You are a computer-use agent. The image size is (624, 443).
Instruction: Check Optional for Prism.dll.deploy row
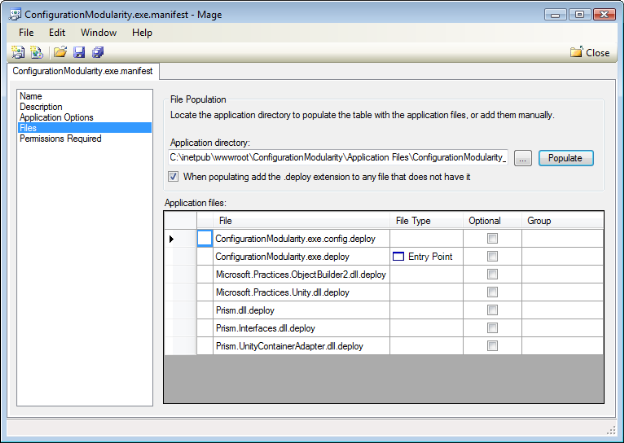(x=492, y=310)
